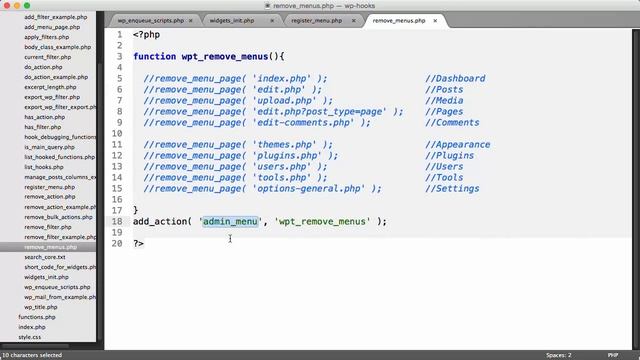This screenshot has width=640, height=360.
Task: Click the green fullscreen window button
Action: [x=27, y=6]
